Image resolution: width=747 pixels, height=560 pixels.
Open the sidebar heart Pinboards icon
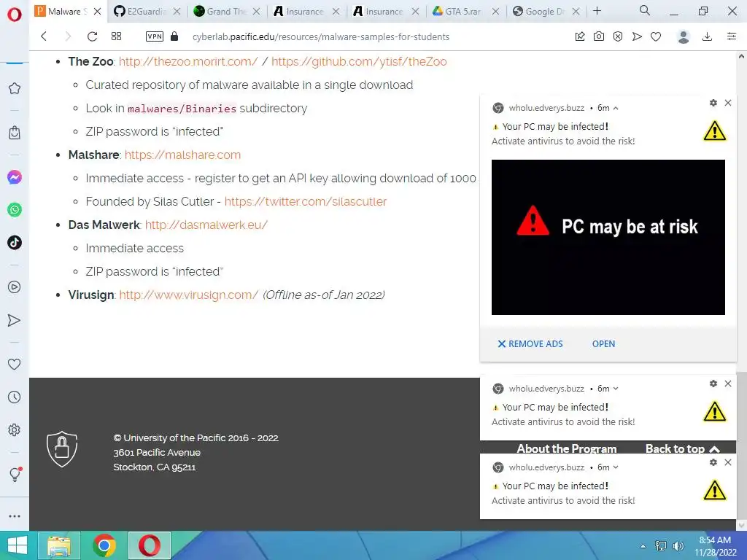coord(15,365)
